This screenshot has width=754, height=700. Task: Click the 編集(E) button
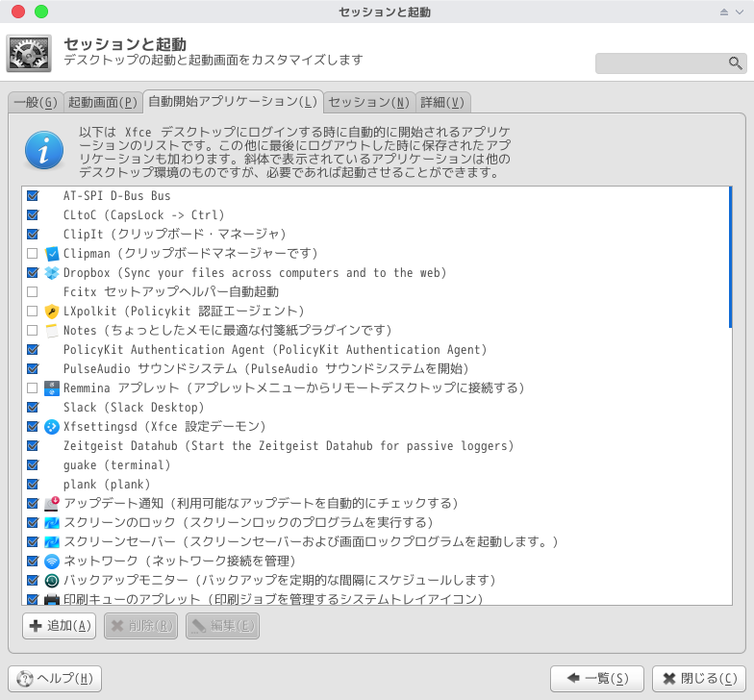pyautogui.click(x=223, y=625)
